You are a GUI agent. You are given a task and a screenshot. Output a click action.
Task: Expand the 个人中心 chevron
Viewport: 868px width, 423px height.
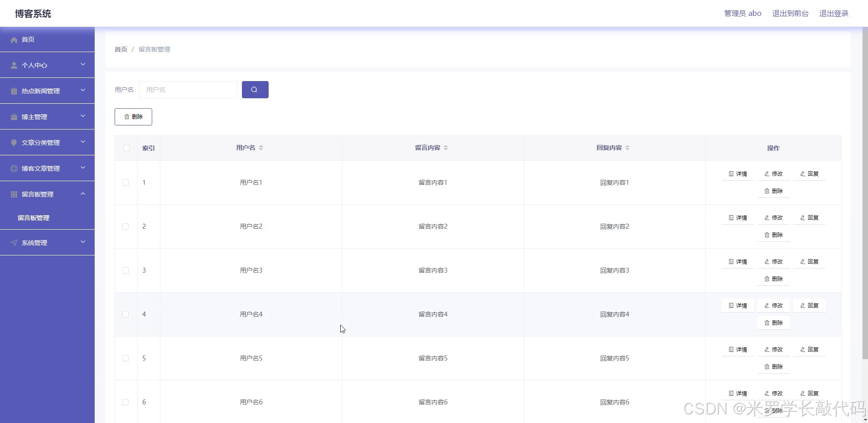(83, 64)
